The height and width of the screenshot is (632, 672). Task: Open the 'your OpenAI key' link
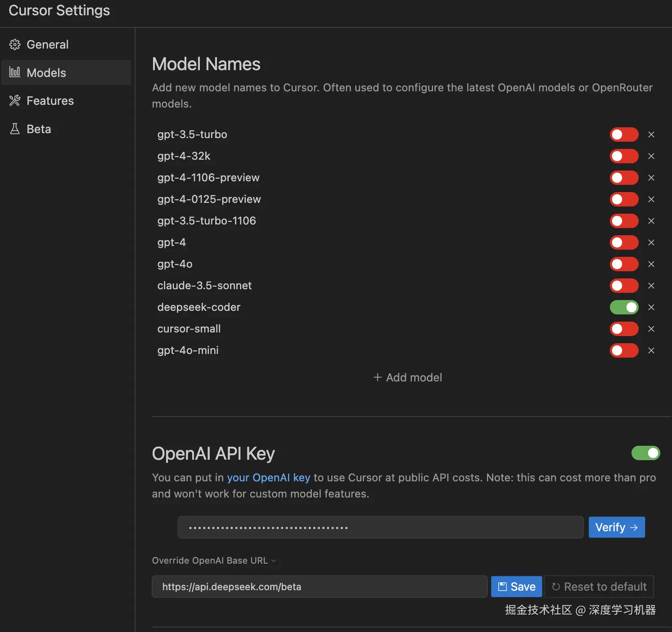pos(268,477)
